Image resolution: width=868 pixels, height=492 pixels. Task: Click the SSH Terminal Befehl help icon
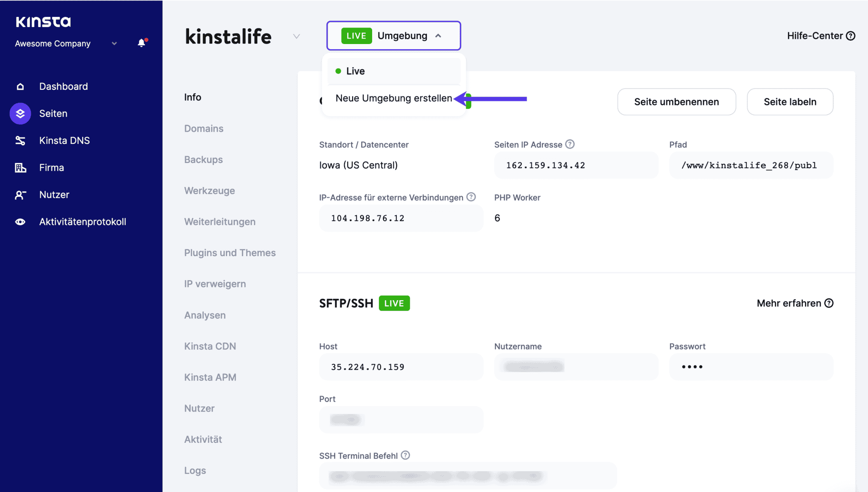(x=406, y=455)
